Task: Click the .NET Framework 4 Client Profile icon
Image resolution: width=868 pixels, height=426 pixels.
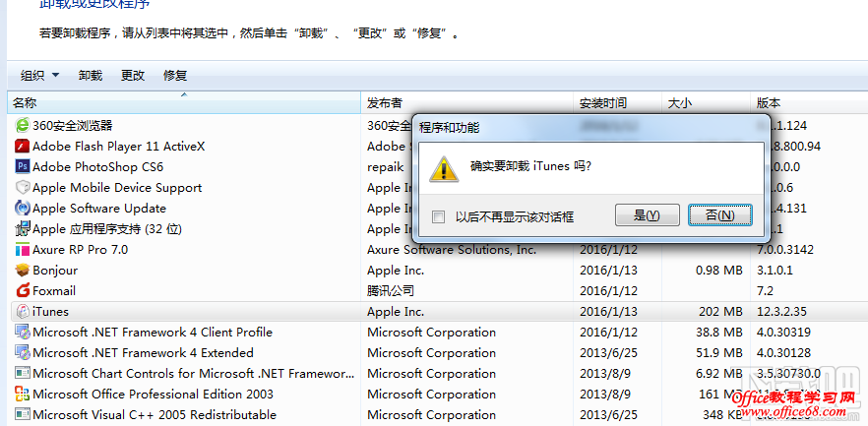Action: [22, 332]
